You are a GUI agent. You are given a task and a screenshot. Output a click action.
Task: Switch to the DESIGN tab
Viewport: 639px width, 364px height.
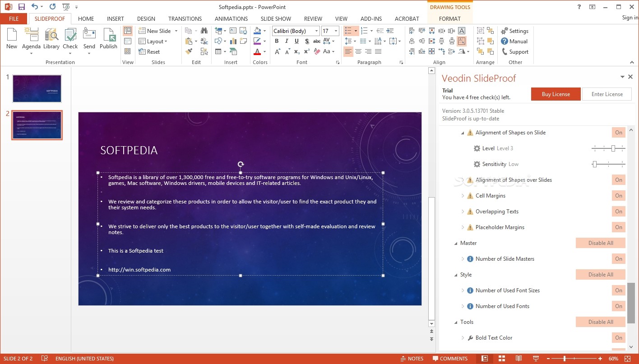click(146, 18)
